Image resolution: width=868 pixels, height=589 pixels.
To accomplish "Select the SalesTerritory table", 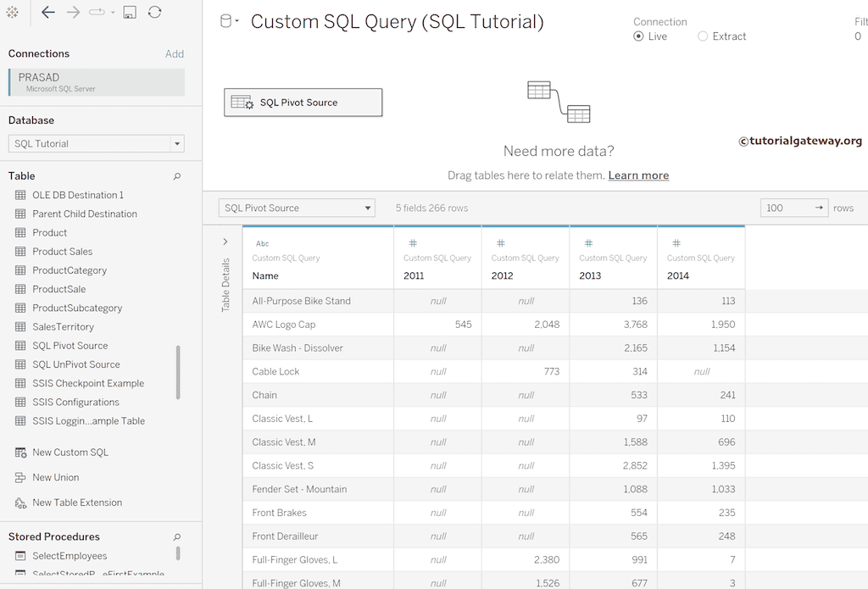I will tap(63, 327).
